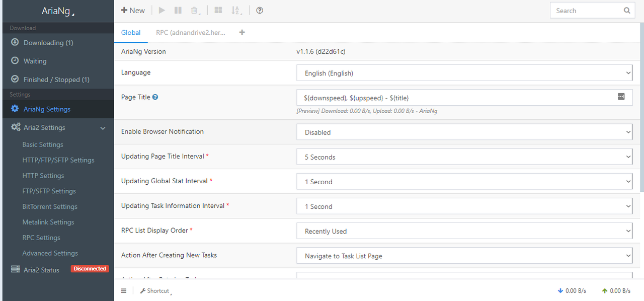The height and width of the screenshot is (301, 644).
Task: Click the Preview page title text
Action: coord(367,111)
